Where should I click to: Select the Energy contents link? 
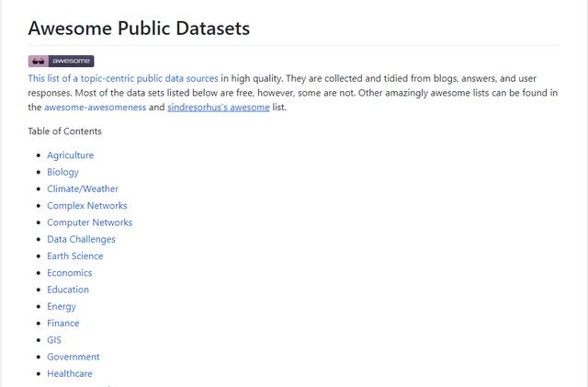pyautogui.click(x=62, y=307)
